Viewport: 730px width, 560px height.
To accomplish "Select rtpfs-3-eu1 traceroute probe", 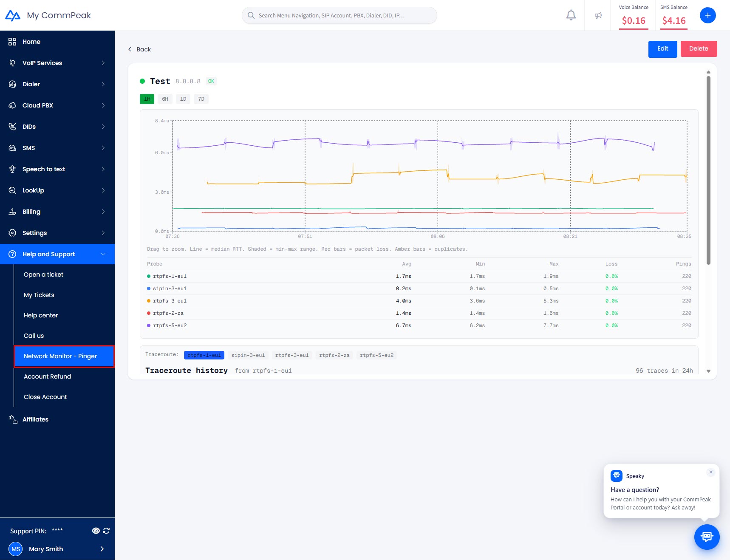I will [292, 355].
